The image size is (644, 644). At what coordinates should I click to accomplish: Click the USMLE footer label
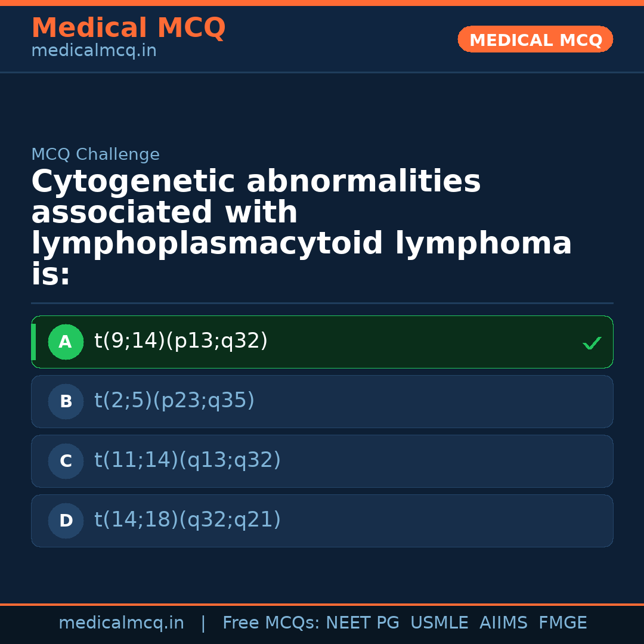coord(439,623)
